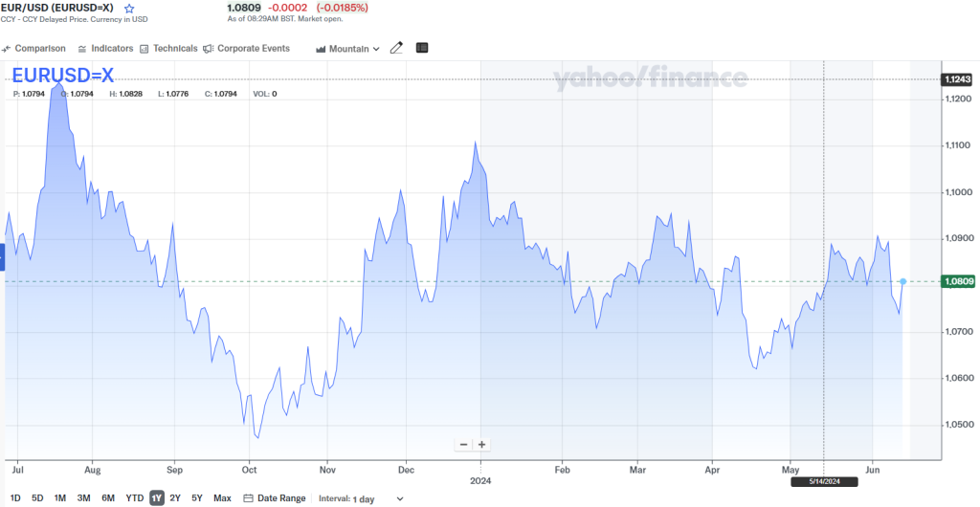Select the 1Y time range
This screenshot has width=980, height=507.
[156, 498]
